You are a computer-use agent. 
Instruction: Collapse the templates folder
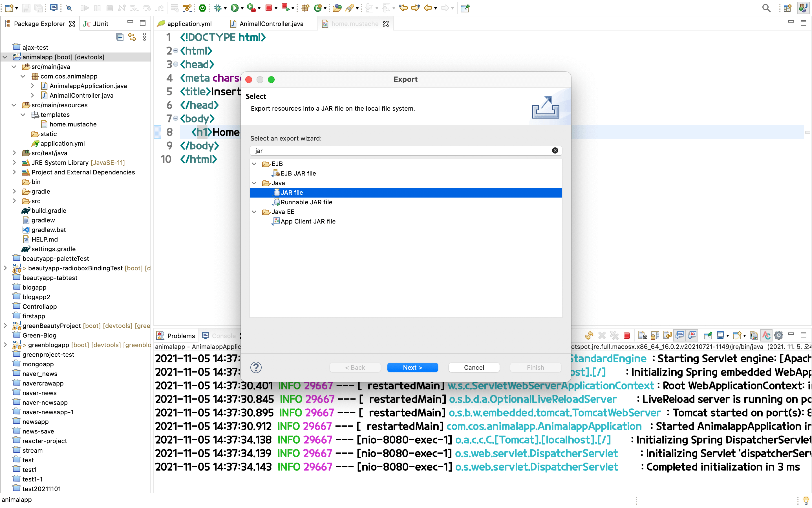tap(23, 115)
